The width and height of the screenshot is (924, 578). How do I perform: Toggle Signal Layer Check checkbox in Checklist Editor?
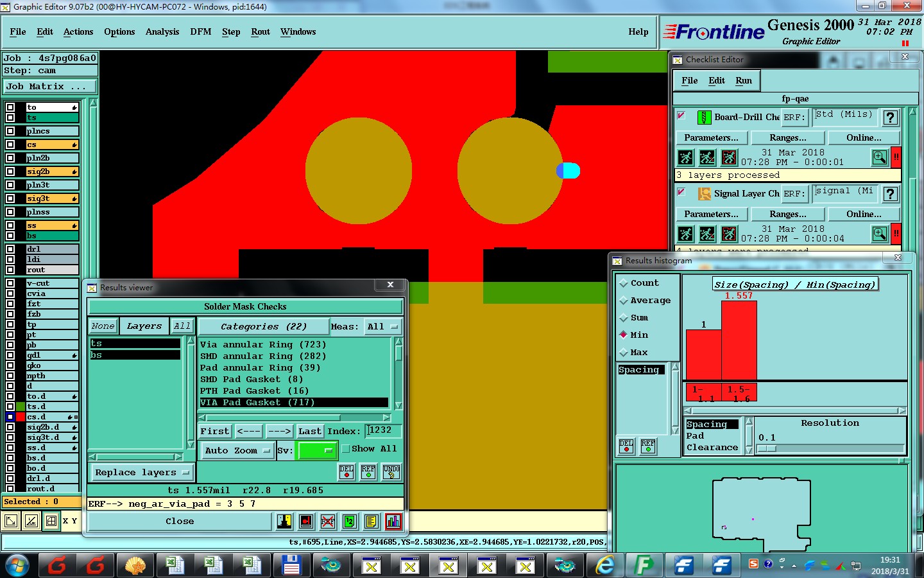pos(681,192)
